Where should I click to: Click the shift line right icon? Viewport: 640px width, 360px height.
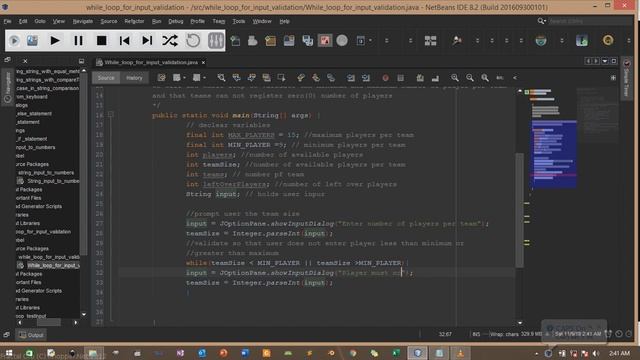[x=366, y=78]
